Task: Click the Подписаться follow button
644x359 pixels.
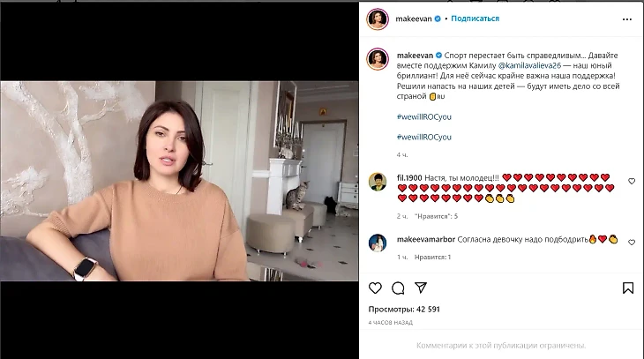Action: 475,19
